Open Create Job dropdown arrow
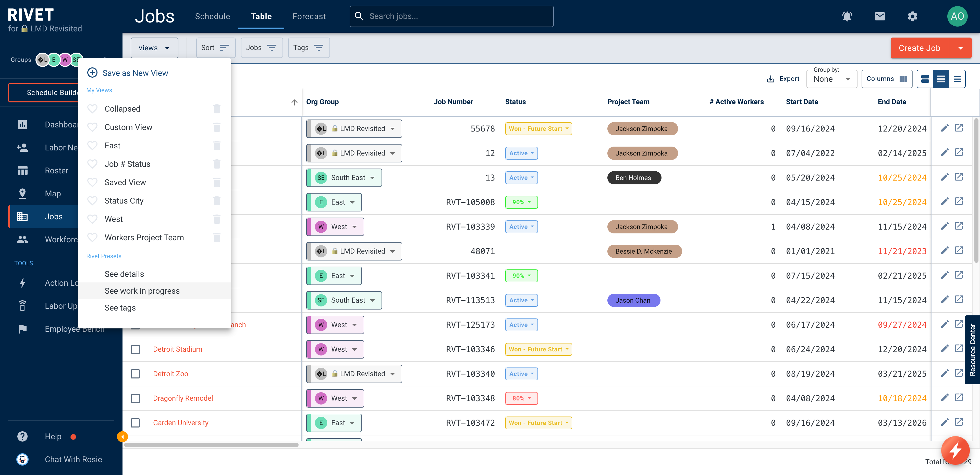The width and height of the screenshot is (980, 475). click(x=960, y=48)
